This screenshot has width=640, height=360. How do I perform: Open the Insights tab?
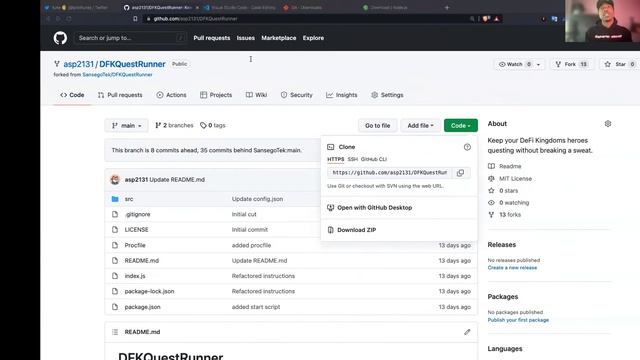(x=342, y=95)
